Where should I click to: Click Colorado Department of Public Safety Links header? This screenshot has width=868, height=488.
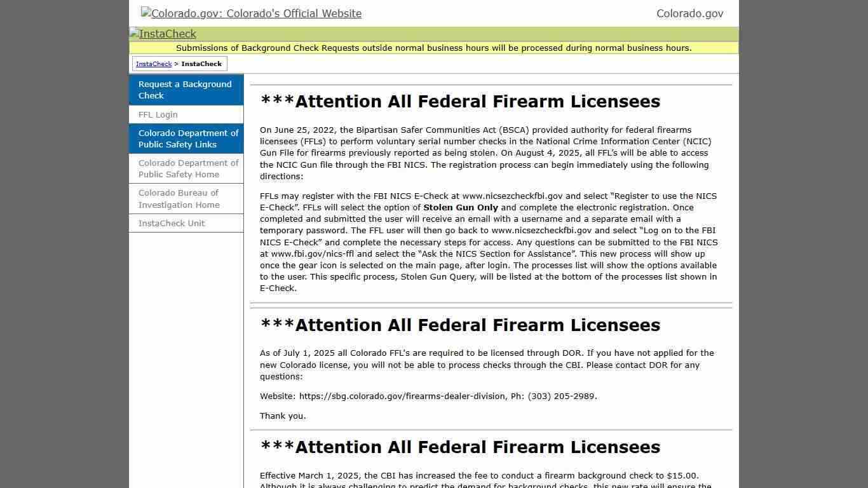[x=188, y=139]
